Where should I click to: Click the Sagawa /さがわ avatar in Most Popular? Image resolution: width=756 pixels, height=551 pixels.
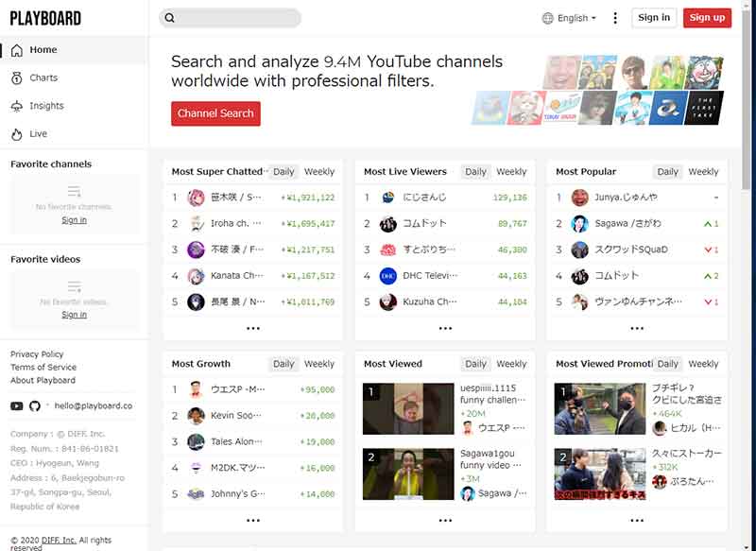[x=579, y=224]
